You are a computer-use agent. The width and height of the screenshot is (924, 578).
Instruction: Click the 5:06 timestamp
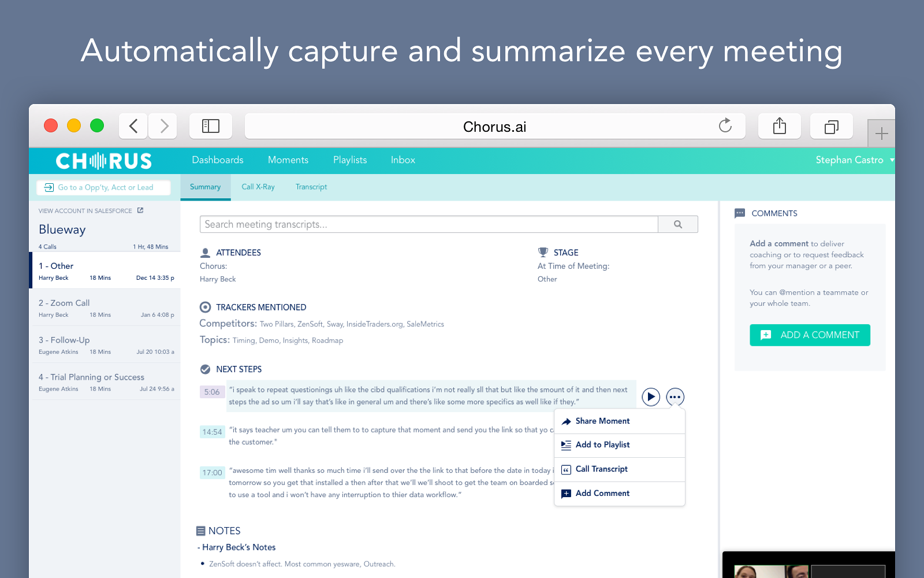point(212,392)
